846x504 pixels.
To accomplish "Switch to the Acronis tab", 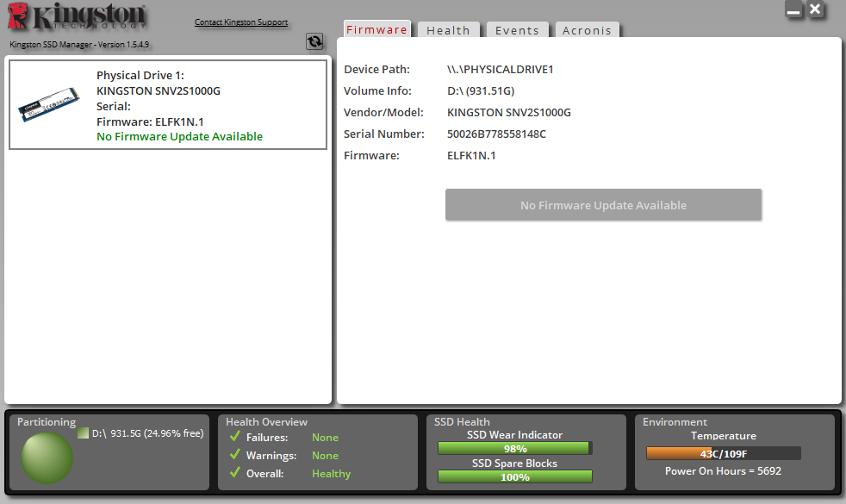I will [x=587, y=30].
